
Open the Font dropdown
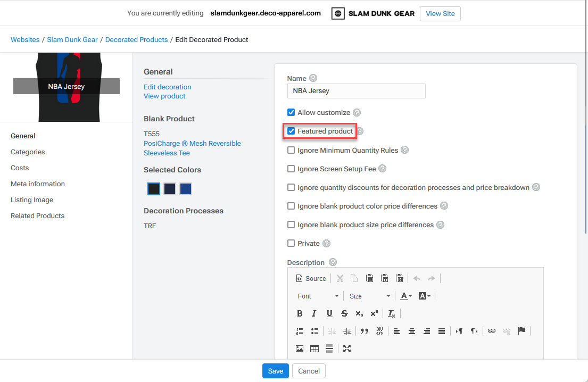coord(318,296)
